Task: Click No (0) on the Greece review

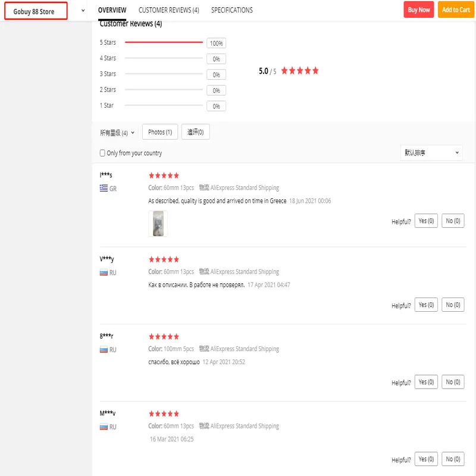Action: pyautogui.click(x=453, y=221)
